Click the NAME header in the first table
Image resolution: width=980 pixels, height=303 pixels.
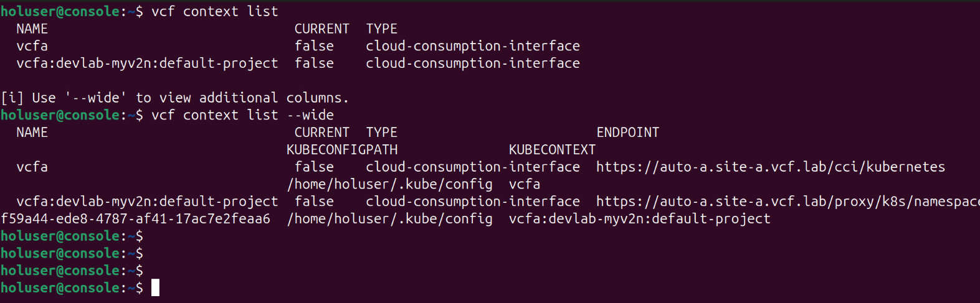[32, 29]
